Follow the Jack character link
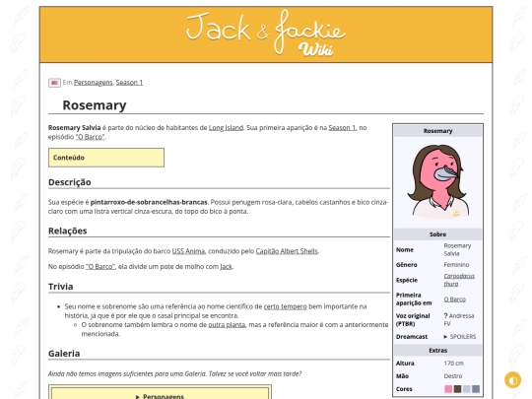 tap(226, 266)
